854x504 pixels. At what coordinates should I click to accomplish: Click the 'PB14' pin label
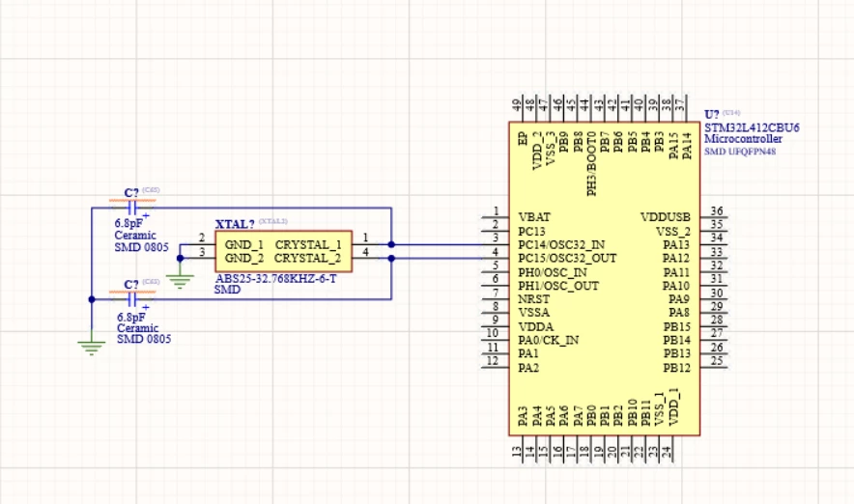pyautogui.click(x=676, y=340)
